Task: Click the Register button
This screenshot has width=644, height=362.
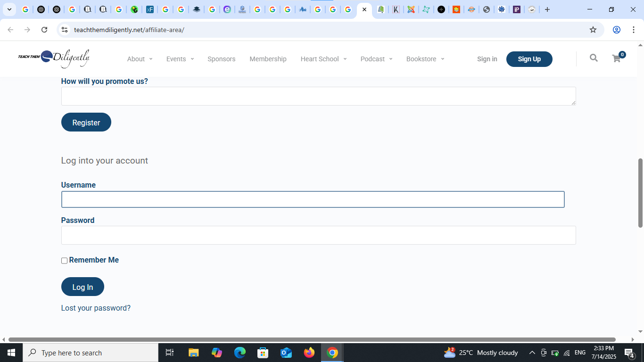Action: (86, 122)
